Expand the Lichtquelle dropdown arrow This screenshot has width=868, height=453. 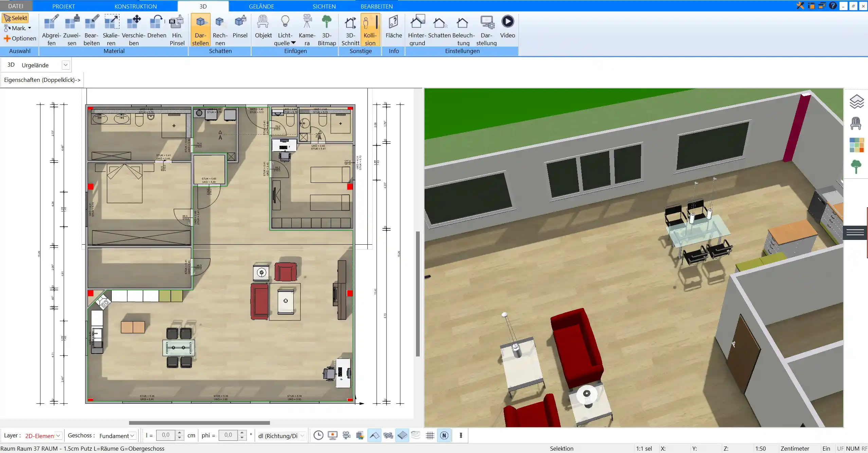293,43
